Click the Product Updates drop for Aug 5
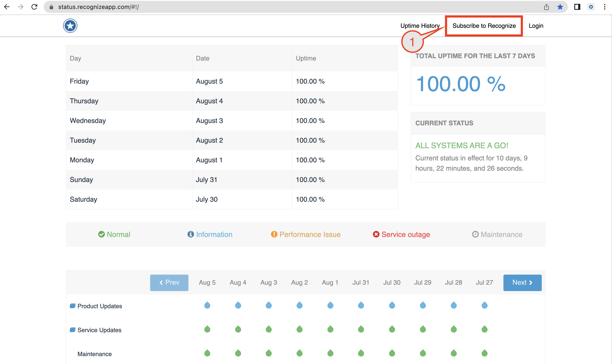Image resolution: width=612 pixels, height=364 pixels. (x=207, y=305)
